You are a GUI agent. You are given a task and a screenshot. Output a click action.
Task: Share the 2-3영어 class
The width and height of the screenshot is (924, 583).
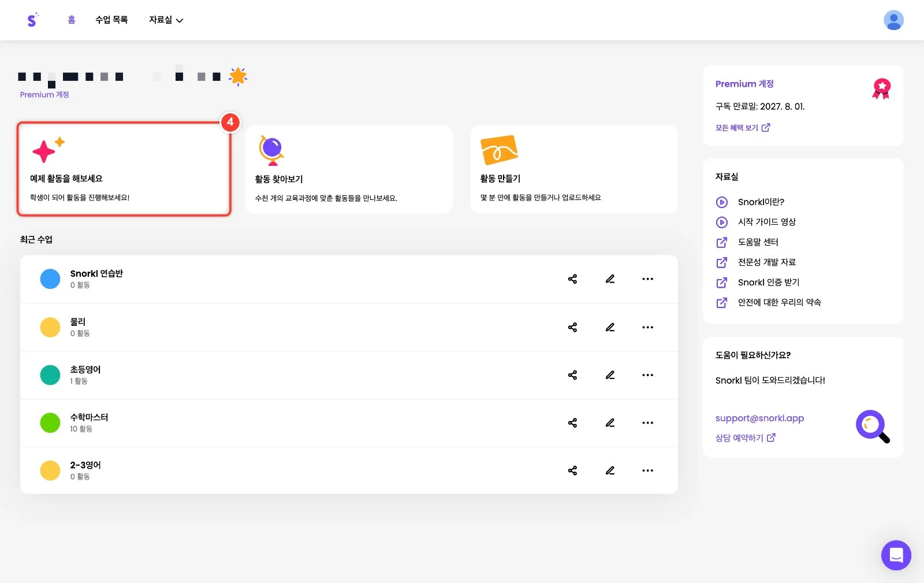tap(572, 470)
